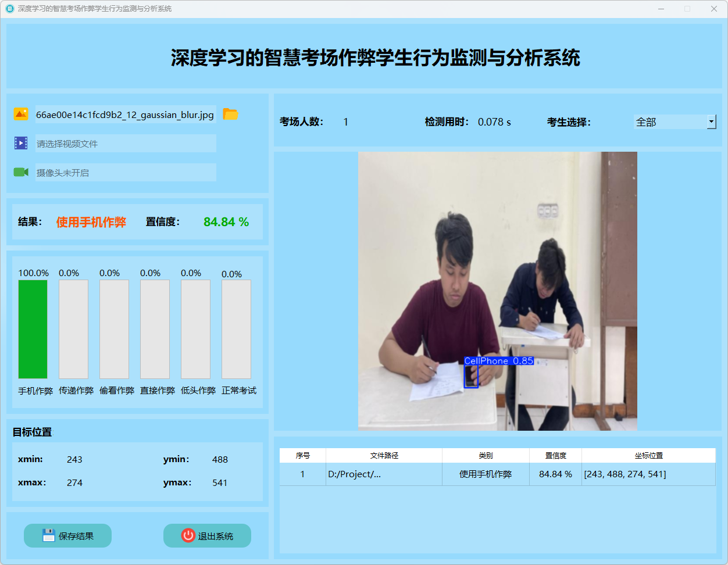Click the image file picker icon
728x565 pixels.
[x=21, y=115]
